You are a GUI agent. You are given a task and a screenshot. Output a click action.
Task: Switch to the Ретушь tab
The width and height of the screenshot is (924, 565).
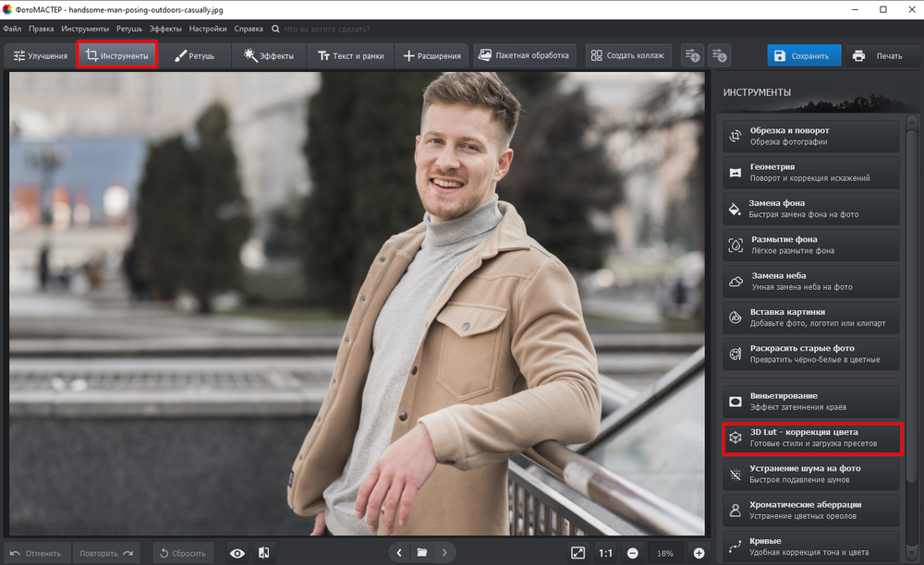194,55
